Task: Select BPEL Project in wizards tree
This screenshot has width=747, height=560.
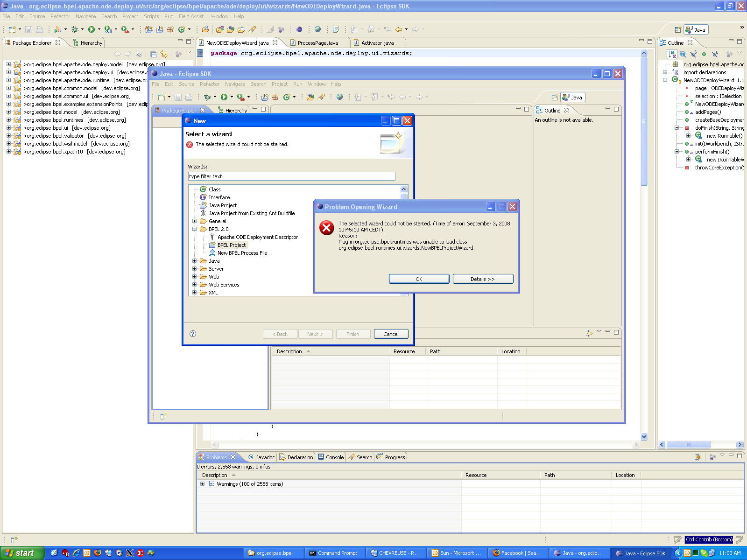Action: coord(232,245)
